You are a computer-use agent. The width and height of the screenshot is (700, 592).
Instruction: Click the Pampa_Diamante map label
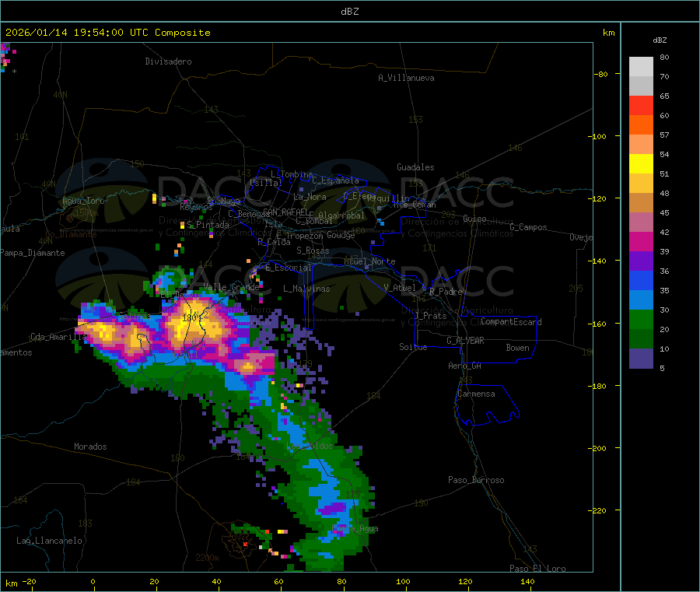[33, 253]
